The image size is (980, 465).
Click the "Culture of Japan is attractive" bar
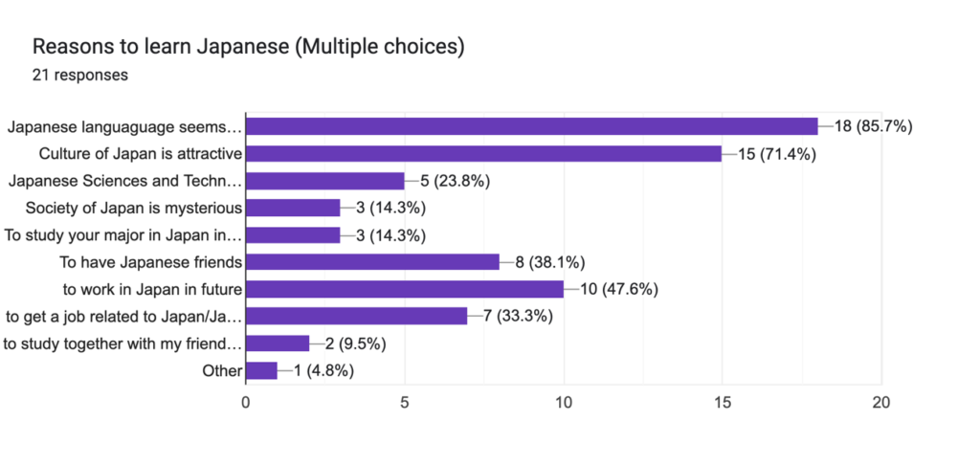click(484, 154)
